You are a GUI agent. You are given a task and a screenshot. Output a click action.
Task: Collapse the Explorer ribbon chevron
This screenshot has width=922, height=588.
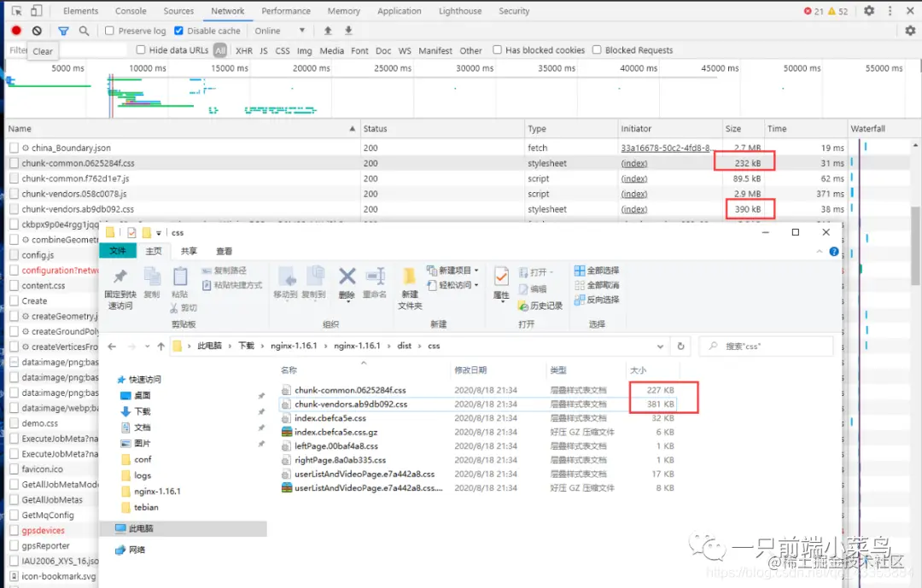pos(819,252)
